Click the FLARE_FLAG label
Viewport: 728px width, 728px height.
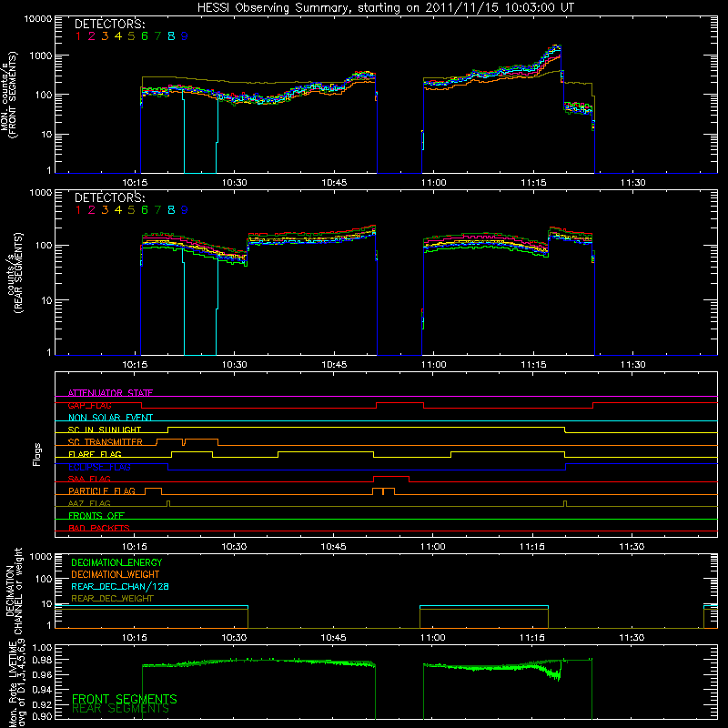[95, 454]
